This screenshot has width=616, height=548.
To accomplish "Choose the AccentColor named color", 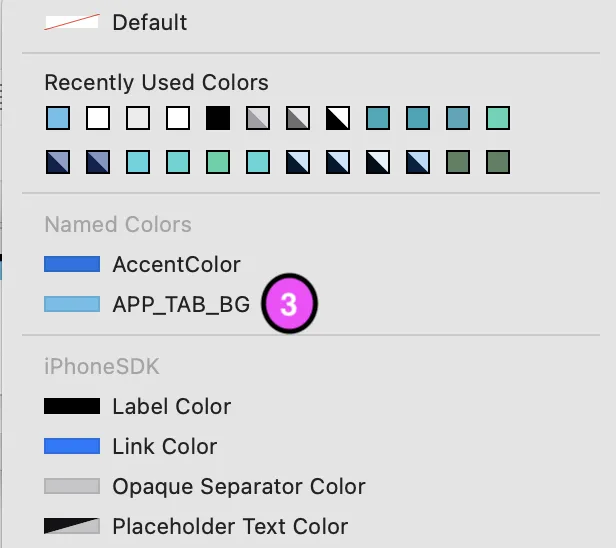I will [176, 265].
